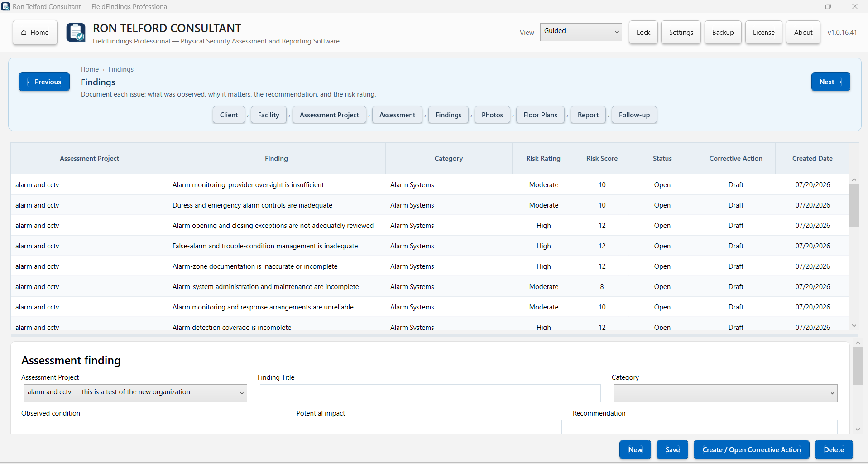Screen dimensions: 868x464
Task: Switch to the Findings step tab
Action: point(449,115)
